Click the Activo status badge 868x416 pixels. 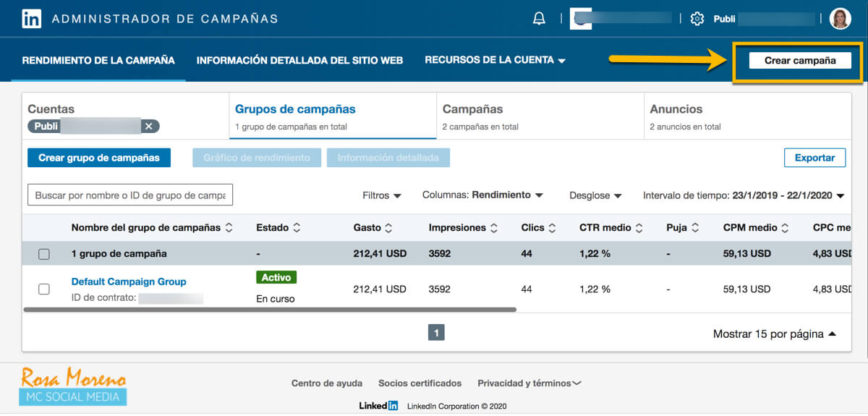(x=276, y=277)
